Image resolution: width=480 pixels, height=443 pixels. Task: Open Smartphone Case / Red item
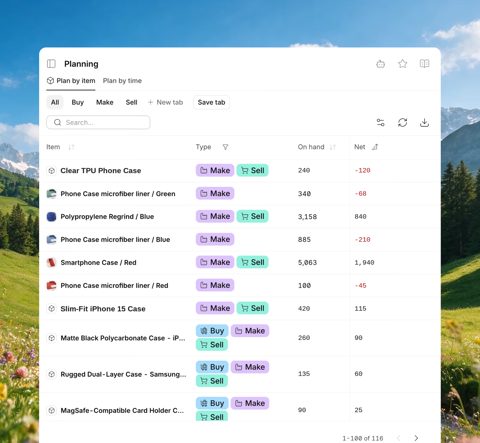click(x=98, y=263)
